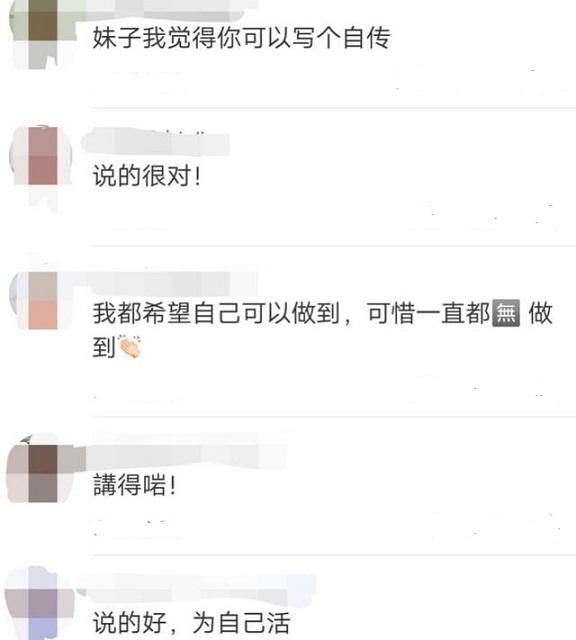Select the comment 講得啱!
This screenshot has height=640, width=576.
coord(135,485)
